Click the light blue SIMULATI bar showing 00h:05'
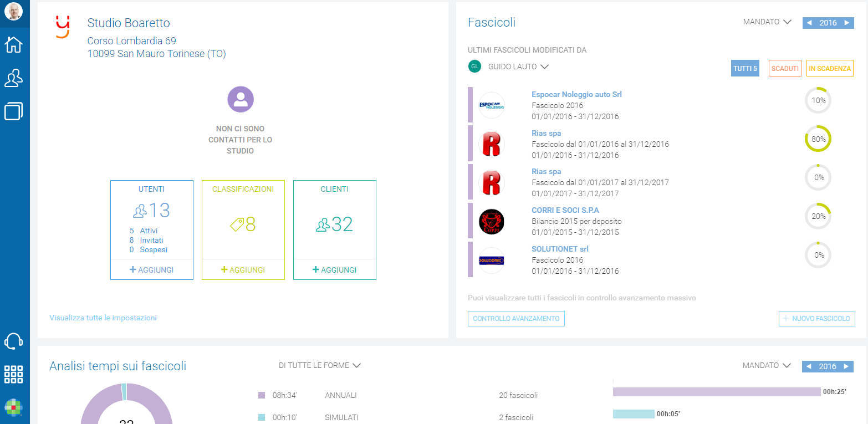868x424 pixels. point(634,414)
